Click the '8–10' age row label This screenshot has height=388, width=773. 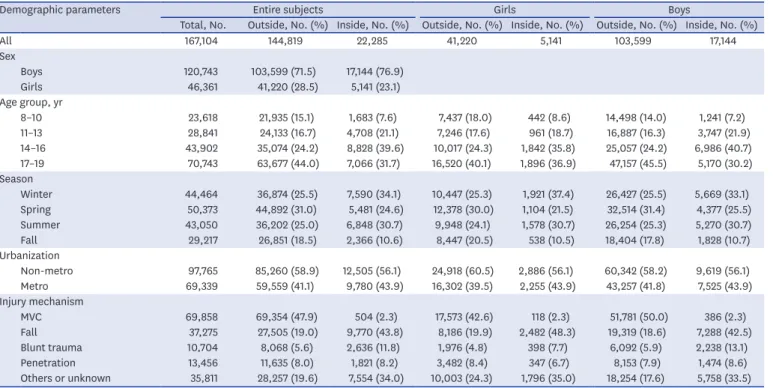click(31, 118)
